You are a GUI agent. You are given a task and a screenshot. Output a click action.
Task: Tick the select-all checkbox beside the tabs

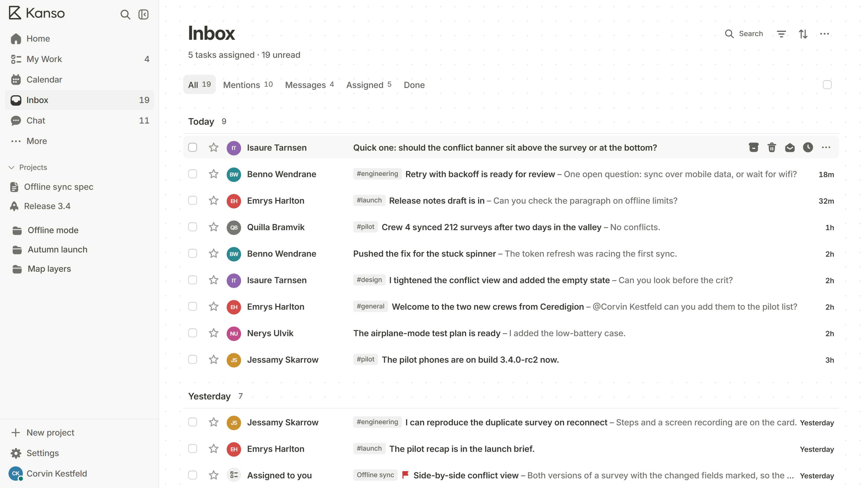tap(827, 85)
